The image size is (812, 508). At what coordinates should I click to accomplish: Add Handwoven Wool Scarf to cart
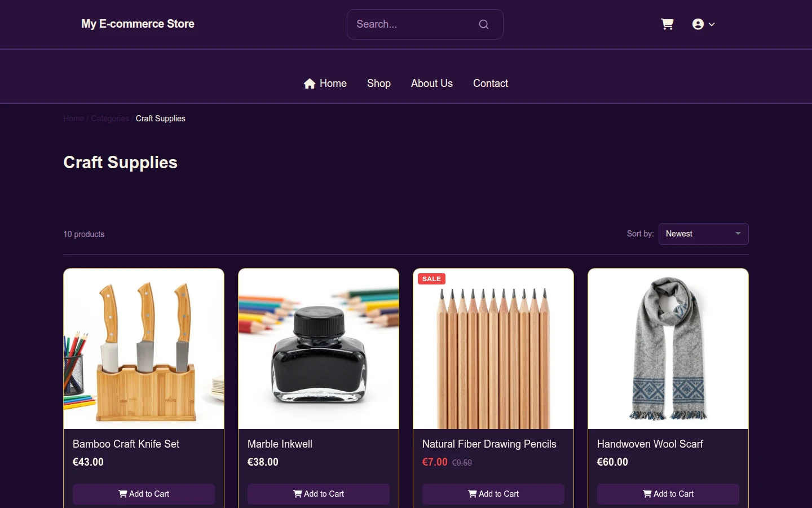[668, 494]
